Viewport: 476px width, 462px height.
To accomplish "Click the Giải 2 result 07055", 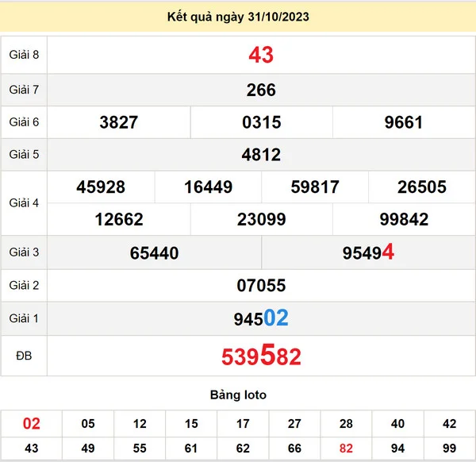I will 261,285.
